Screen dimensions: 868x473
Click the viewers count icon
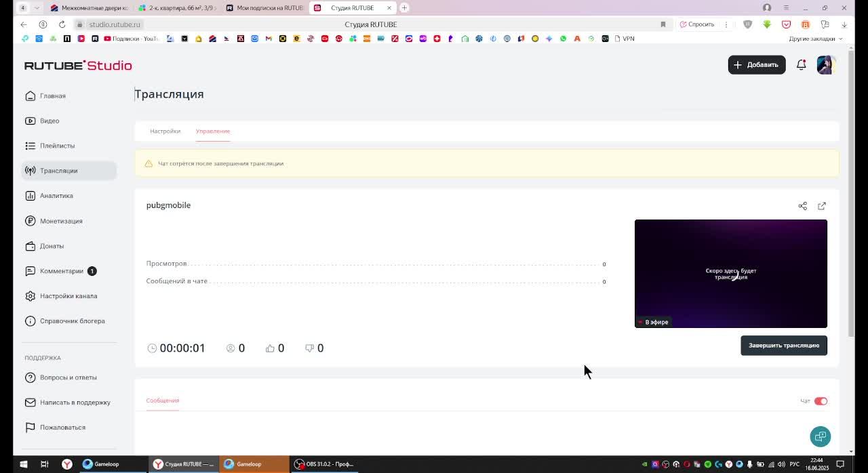coord(231,348)
